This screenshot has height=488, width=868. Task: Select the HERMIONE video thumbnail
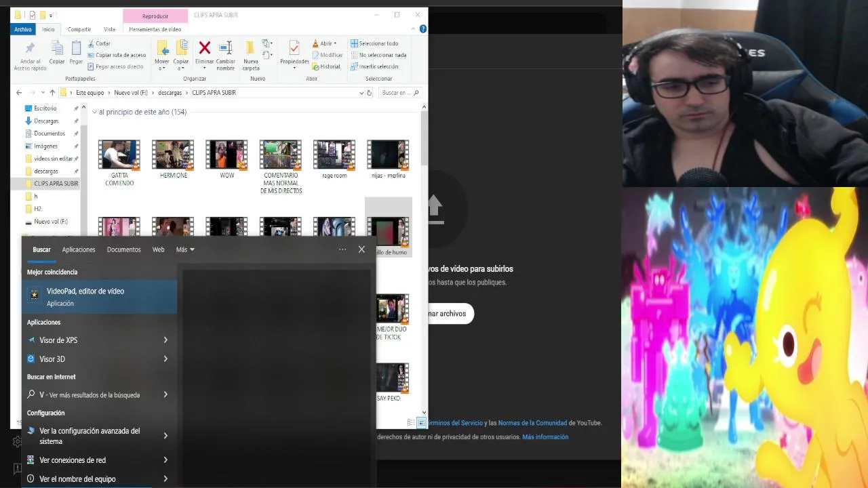(173, 155)
